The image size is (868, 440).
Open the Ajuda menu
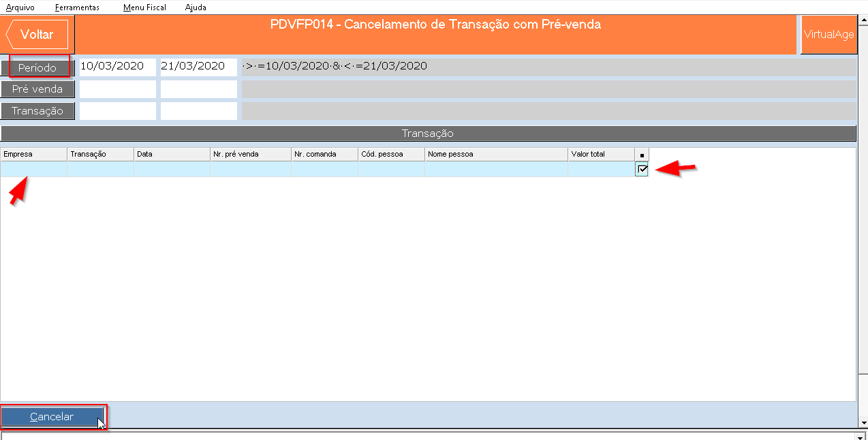click(196, 7)
